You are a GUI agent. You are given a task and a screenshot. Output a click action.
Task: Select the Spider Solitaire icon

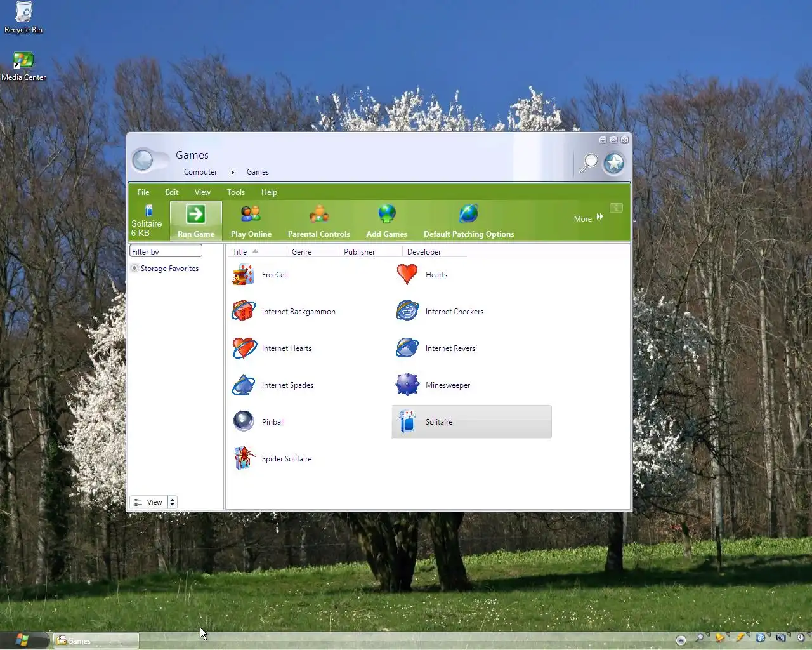(244, 458)
